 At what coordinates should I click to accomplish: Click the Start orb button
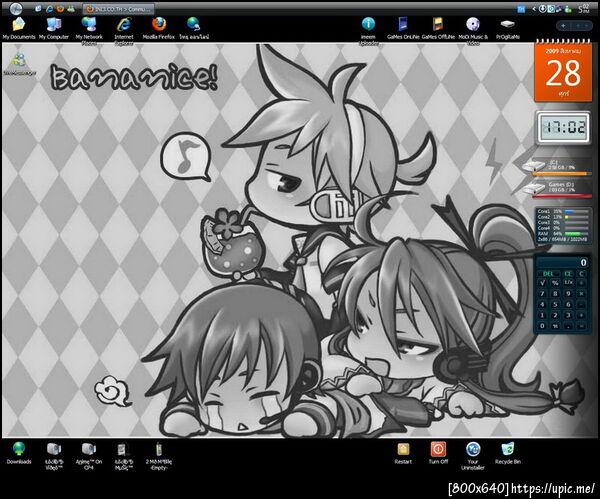point(16,8)
